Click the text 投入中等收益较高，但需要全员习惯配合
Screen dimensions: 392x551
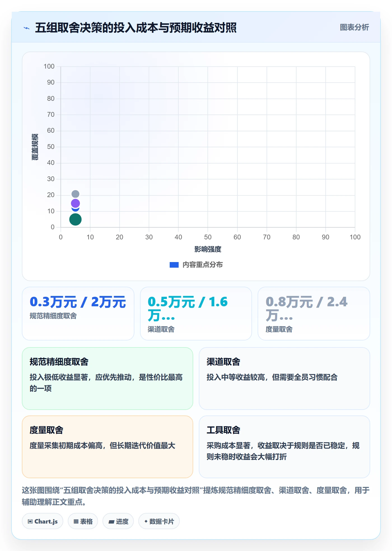(272, 377)
